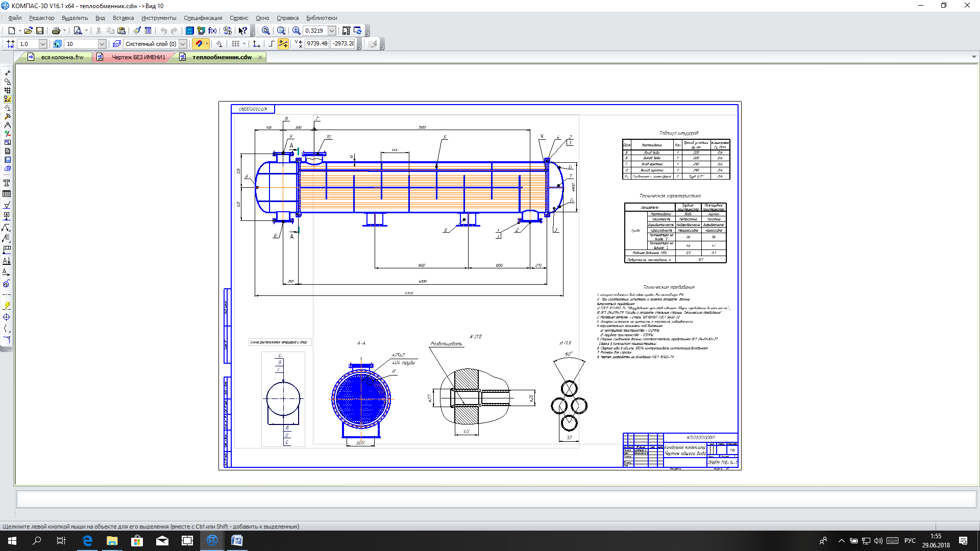Paste from clipboard icon
This screenshot has width=980, height=551.
click(121, 31)
